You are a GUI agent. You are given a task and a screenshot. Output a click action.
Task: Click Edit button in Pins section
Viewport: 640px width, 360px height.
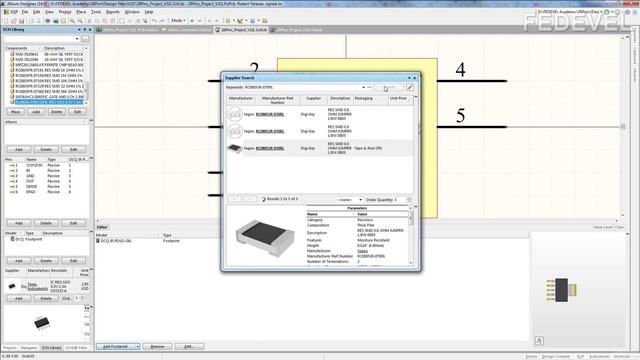tap(73, 223)
